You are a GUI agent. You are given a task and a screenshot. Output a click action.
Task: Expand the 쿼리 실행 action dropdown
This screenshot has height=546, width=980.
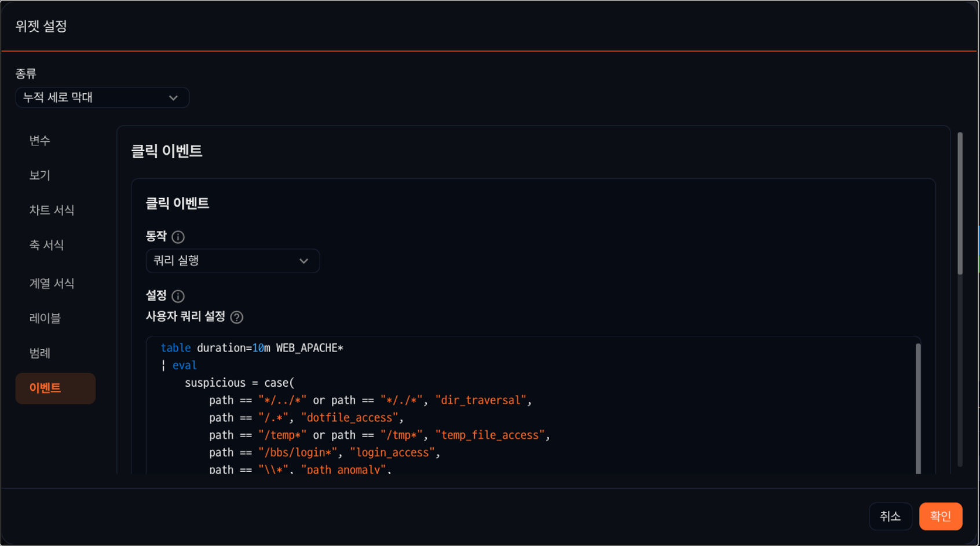click(x=232, y=261)
